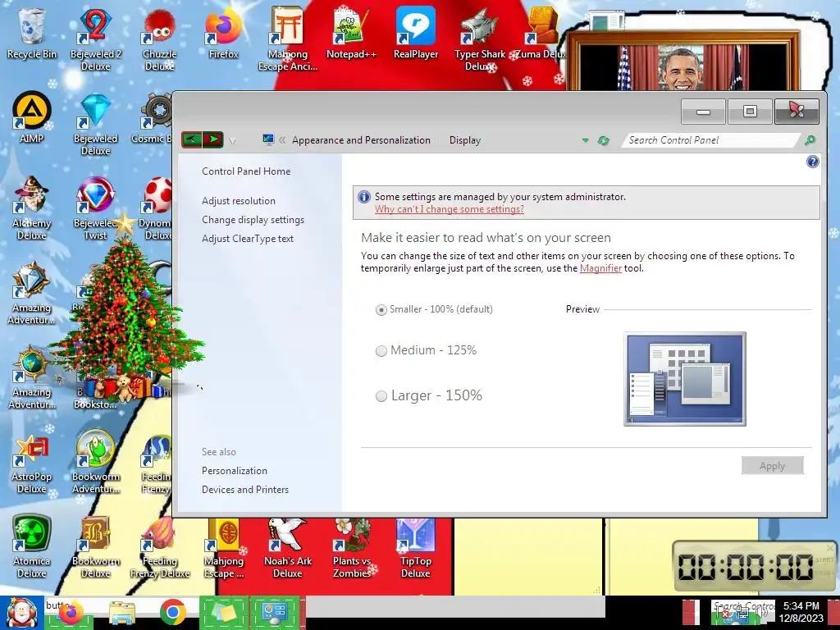Launch AstroPop Deluxe desktop shortcut

click(32, 463)
